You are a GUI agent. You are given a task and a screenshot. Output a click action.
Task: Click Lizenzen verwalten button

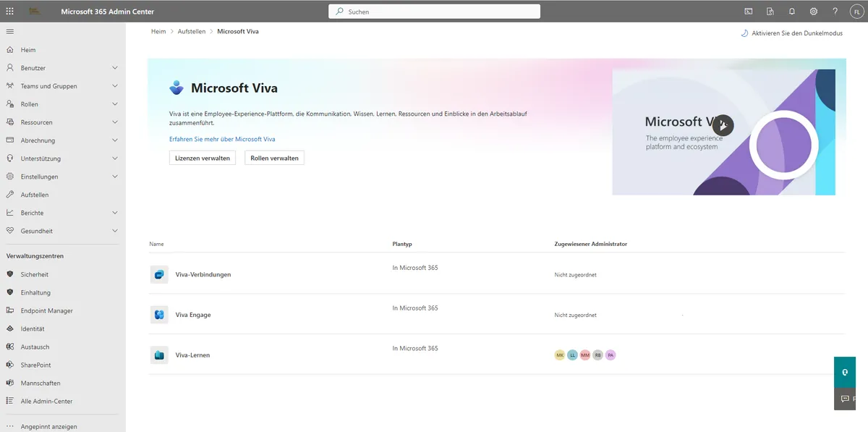(203, 158)
